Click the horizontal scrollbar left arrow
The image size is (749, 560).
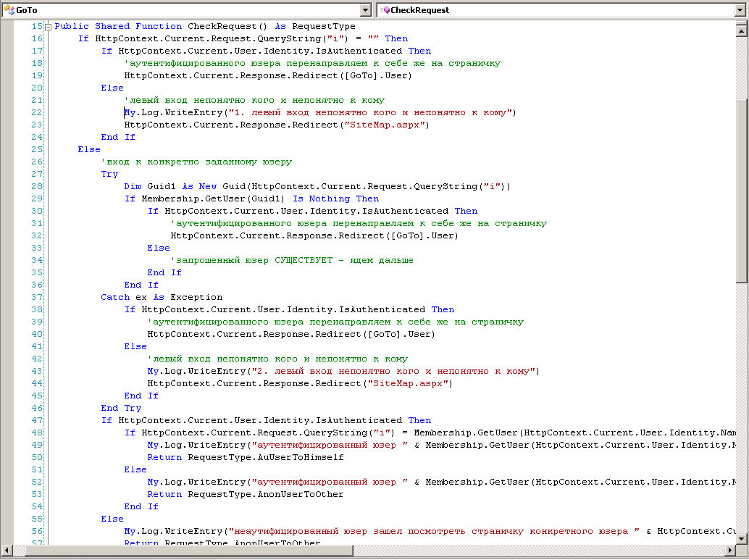[7, 551]
